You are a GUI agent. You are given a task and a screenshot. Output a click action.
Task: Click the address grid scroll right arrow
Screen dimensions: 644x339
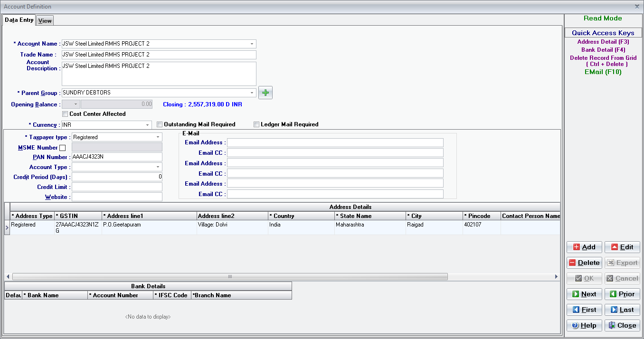(x=557, y=277)
